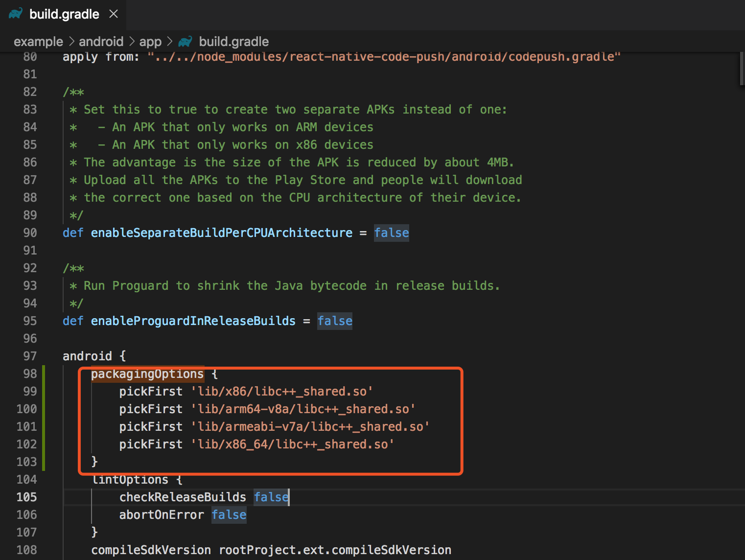Click the false value on line 95

point(334,321)
